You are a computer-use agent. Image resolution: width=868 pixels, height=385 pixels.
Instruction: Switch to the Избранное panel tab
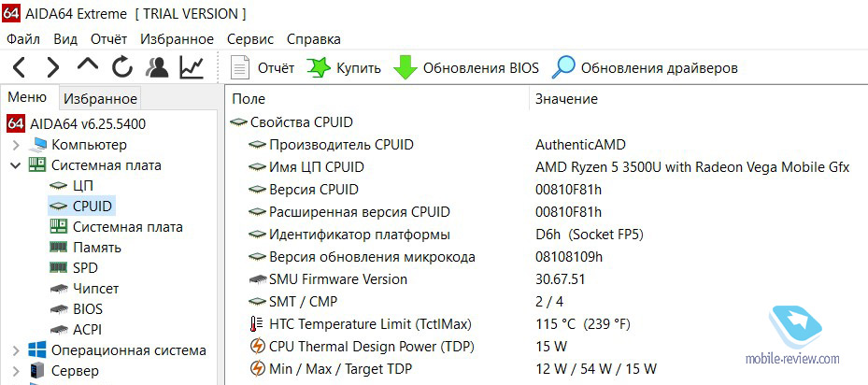tap(100, 99)
